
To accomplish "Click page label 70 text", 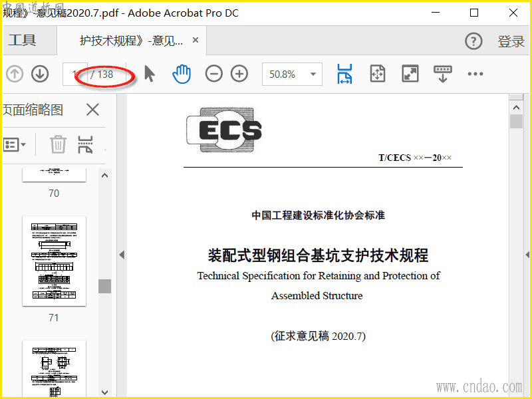I will tap(54, 193).
